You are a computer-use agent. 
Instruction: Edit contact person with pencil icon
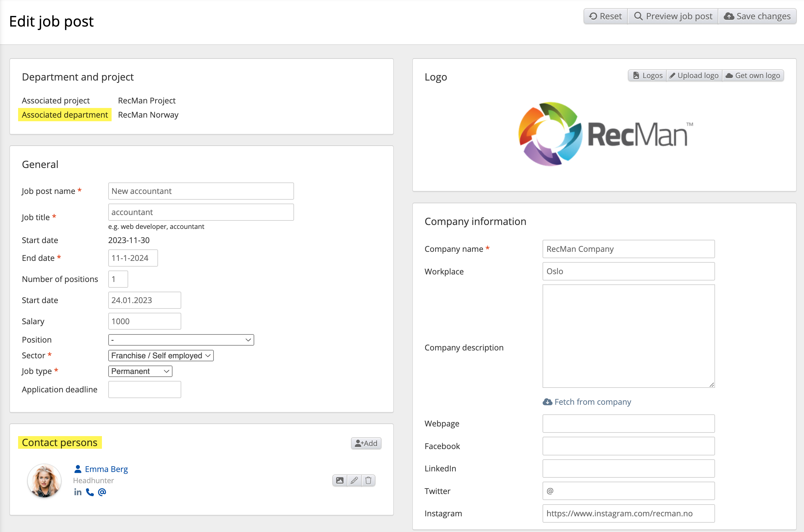(354, 480)
